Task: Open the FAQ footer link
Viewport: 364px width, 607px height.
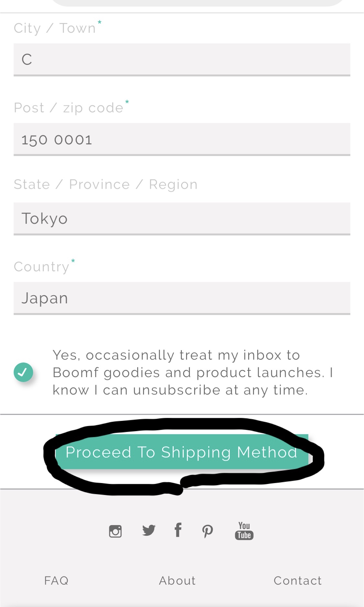Action: [x=56, y=580]
